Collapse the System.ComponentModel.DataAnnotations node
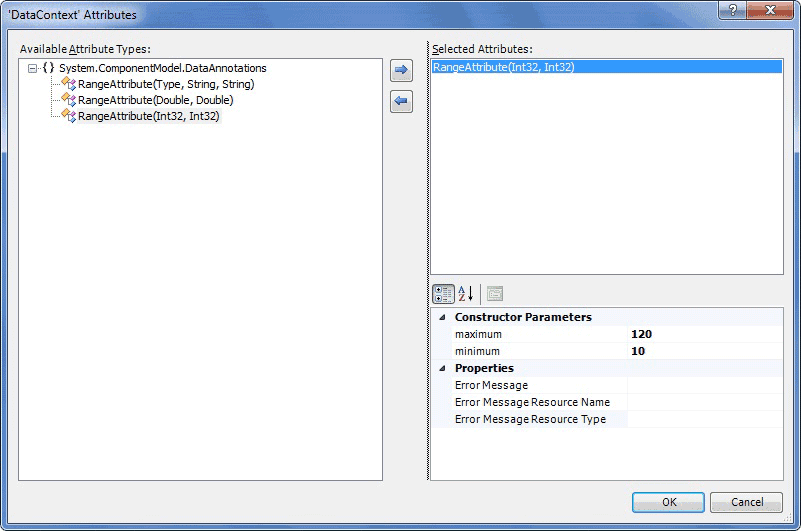801x531 pixels. coord(33,68)
